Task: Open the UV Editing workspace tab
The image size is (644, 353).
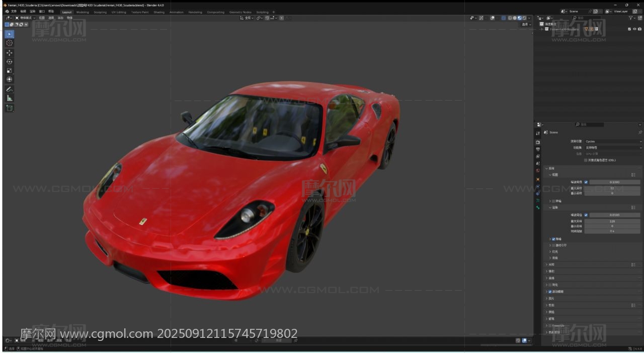Action: [119, 12]
